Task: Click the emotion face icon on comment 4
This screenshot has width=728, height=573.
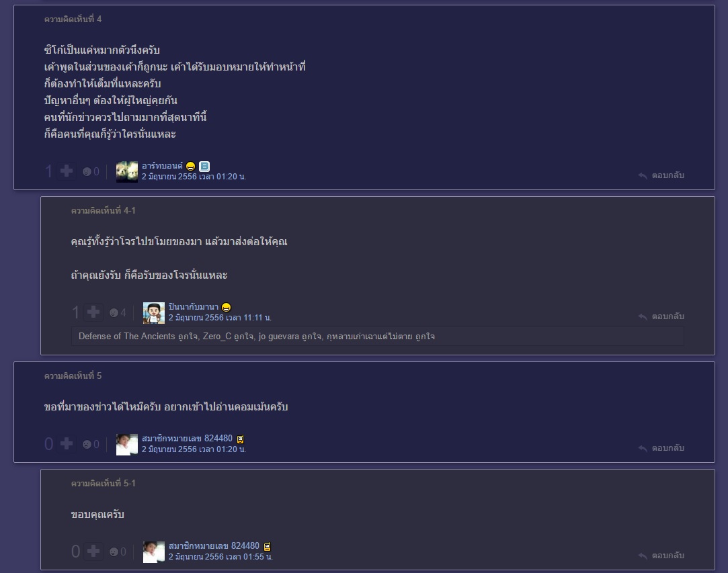Action: (87, 172)
